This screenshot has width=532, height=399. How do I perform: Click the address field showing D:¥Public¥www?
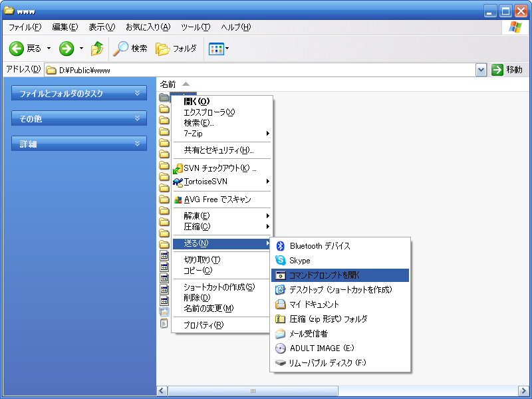(260, 70)
